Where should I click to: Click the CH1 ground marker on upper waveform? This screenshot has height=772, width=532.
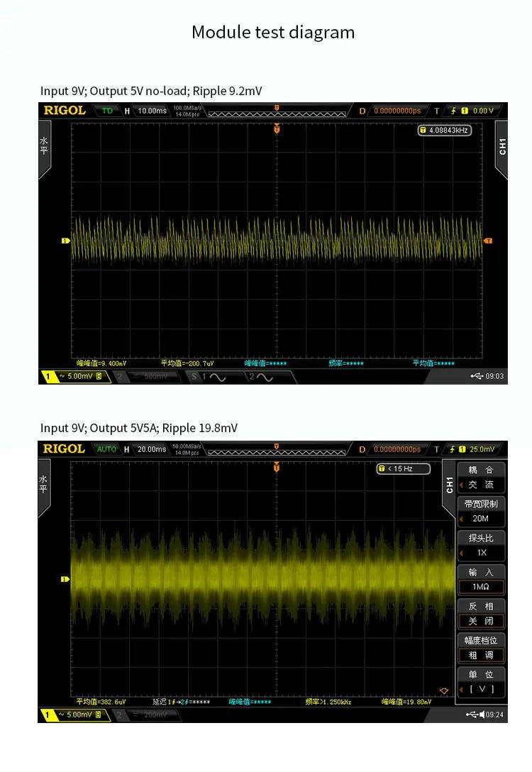point(65,241)
